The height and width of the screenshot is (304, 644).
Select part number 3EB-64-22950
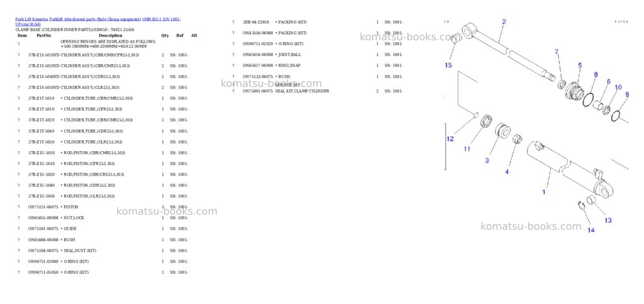tap(256, 22)
